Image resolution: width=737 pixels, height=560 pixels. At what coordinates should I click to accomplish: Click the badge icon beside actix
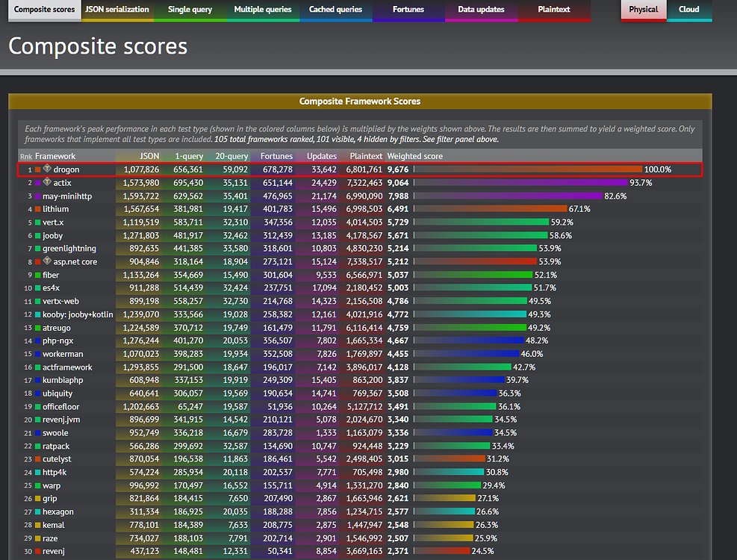[x=47, y=182]
